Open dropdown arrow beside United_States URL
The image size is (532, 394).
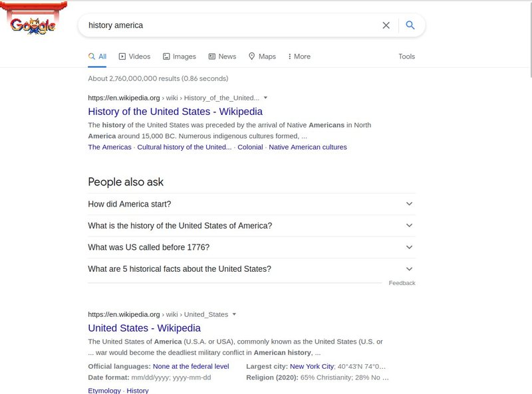[234, 314]
